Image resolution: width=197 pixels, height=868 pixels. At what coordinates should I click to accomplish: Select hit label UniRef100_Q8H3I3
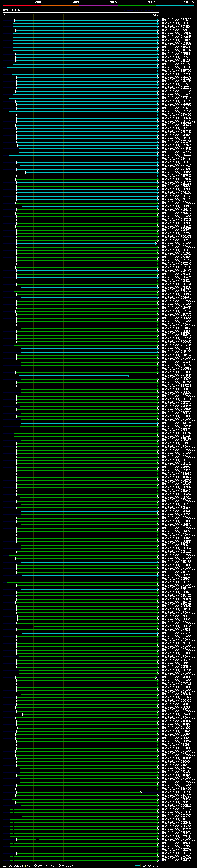177,23
